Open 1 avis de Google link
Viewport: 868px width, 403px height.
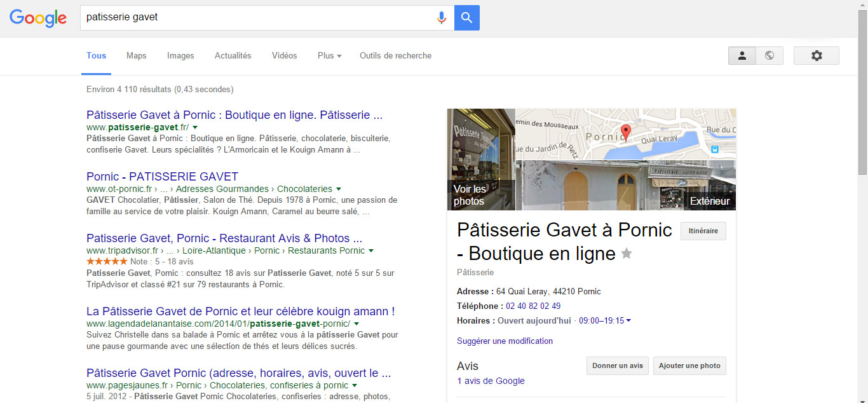(x=491, y=381)
